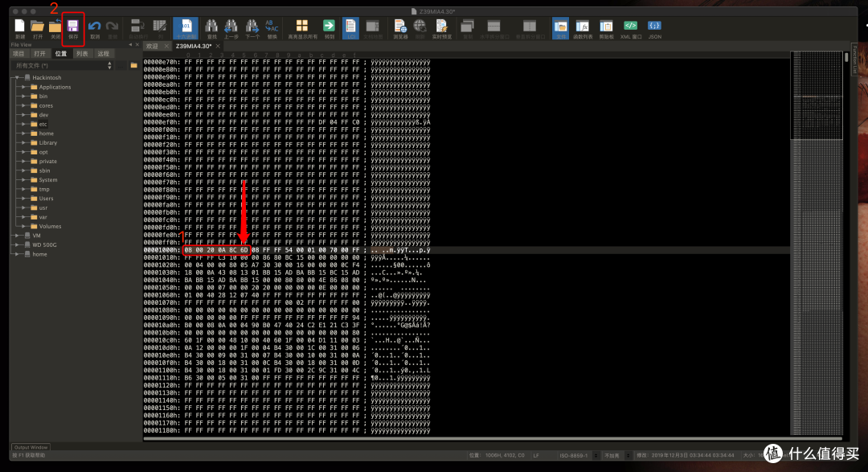The image size is (868, 472).
Task: Expand the System folder arrow
Action: click(x=23, y=179)
